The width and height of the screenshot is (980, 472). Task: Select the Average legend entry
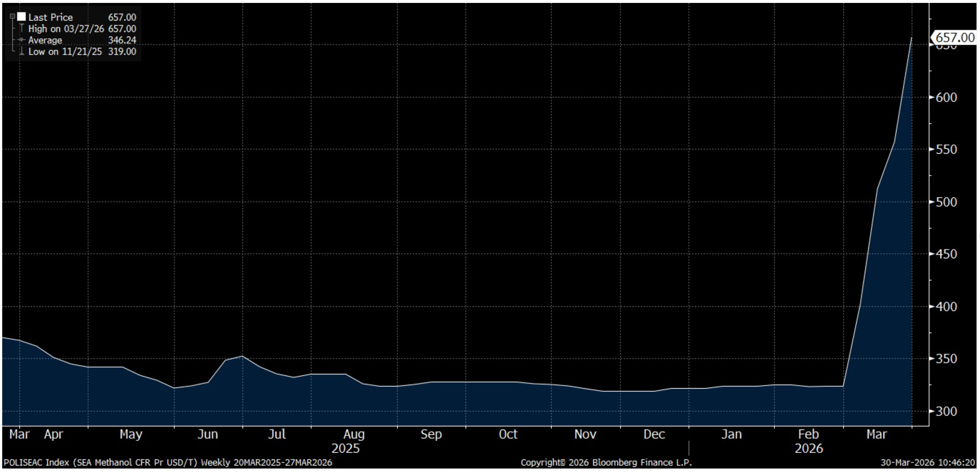(45, 40)
